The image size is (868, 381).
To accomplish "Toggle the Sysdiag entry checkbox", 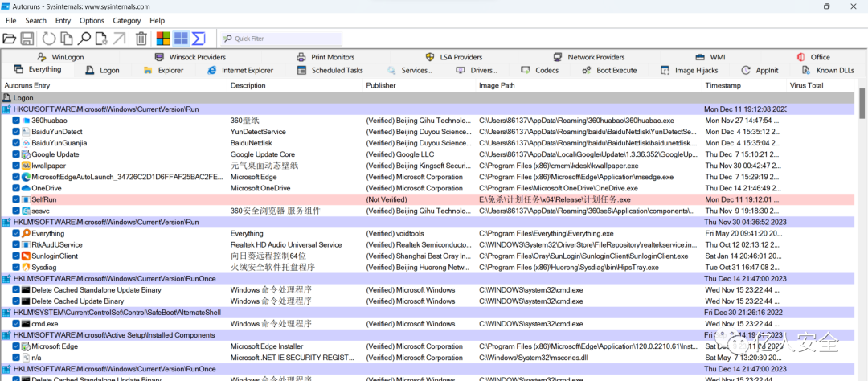I will pyautogui.click(x=16, y=268).
